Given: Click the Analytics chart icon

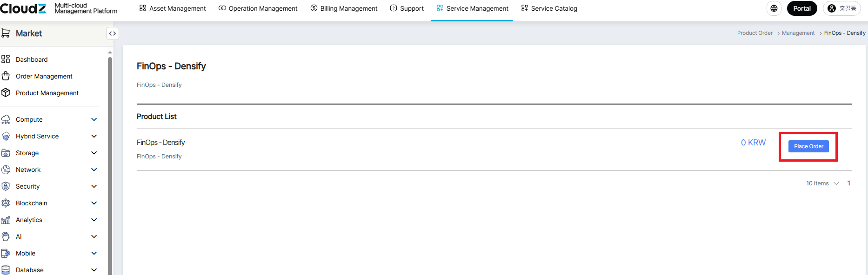Looking at the screenshot, I should [6, 220].
